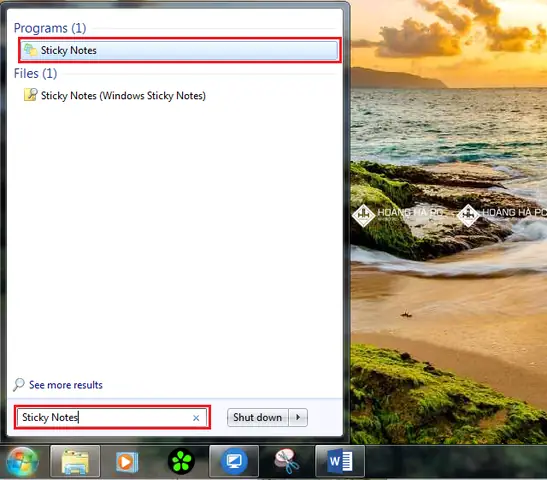
Task: Open the green flower ICQ icon on taskbar
Action: tap(181, 462)
